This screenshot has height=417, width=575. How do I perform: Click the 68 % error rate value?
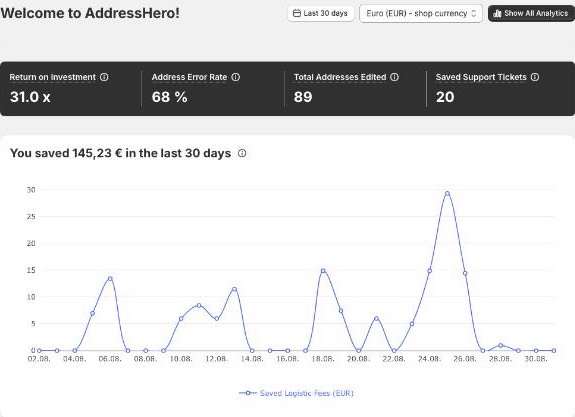169,97
